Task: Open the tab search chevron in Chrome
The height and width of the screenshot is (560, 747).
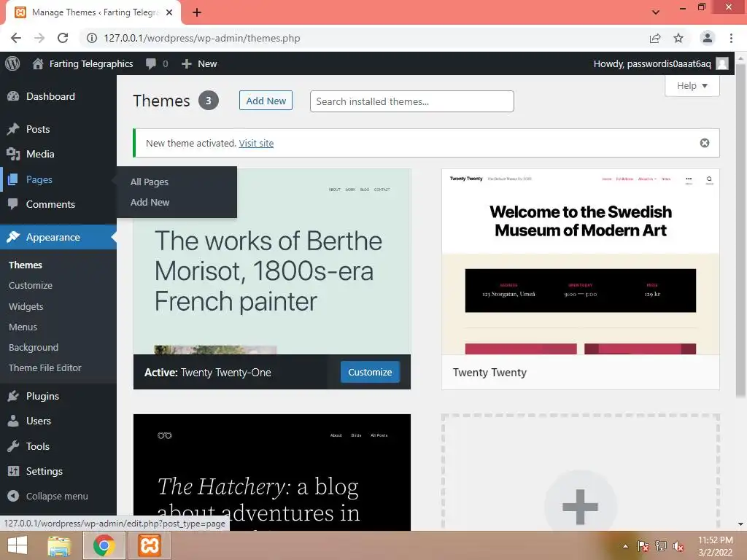Action: (x=656, y=12)
